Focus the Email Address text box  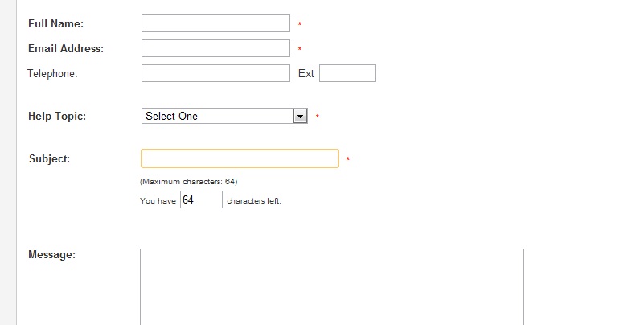click(215, 48)
